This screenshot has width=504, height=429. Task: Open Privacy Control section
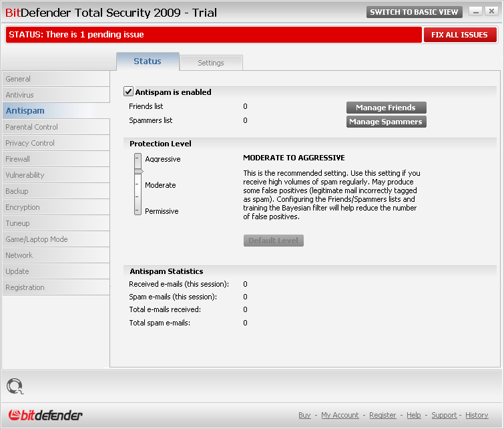coord(56,143)
